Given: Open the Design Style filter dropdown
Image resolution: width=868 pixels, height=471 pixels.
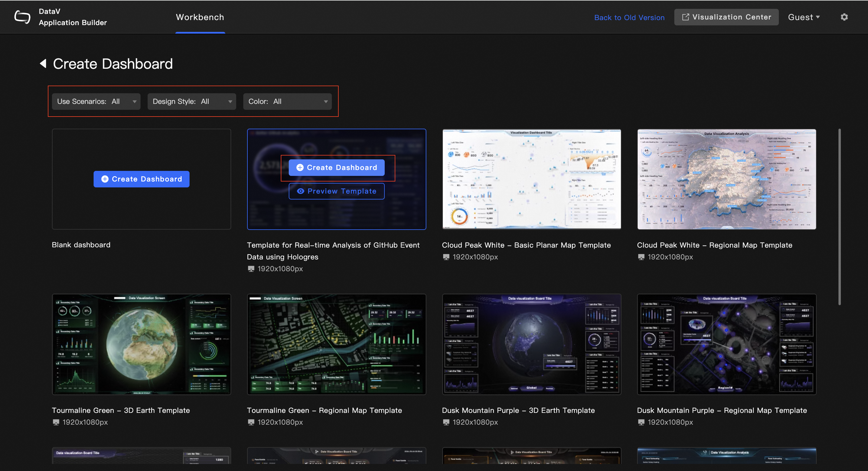Looking at the screenshot, I should pyautogui.click(x=191, y=102).
